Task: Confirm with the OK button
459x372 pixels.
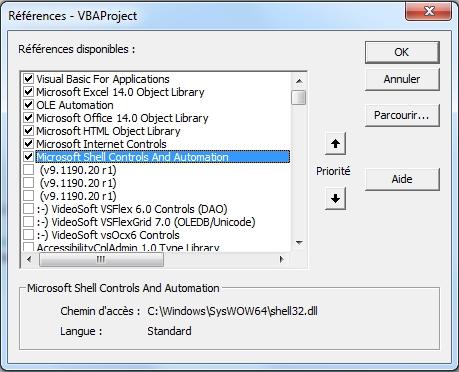Action: [402, 52]
